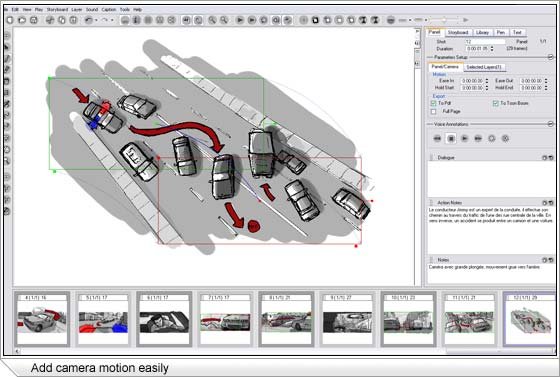Select storyboard thumbnail panel 12
Viewport: 560px width, 377px height.
pos(530,319)
